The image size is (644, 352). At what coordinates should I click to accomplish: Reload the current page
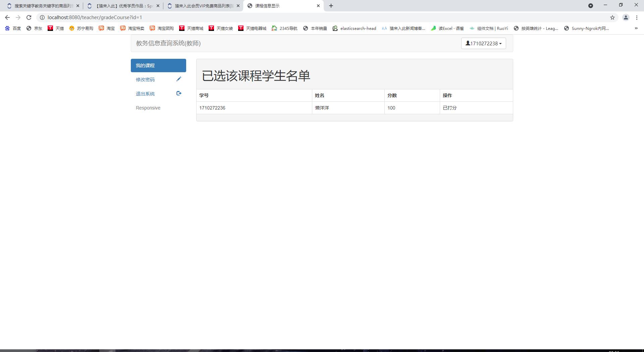coord(29,17)
